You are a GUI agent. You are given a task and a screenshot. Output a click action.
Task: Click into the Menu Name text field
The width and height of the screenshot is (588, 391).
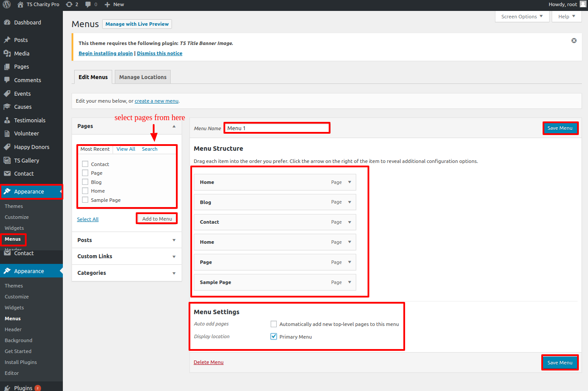(277, 128)
